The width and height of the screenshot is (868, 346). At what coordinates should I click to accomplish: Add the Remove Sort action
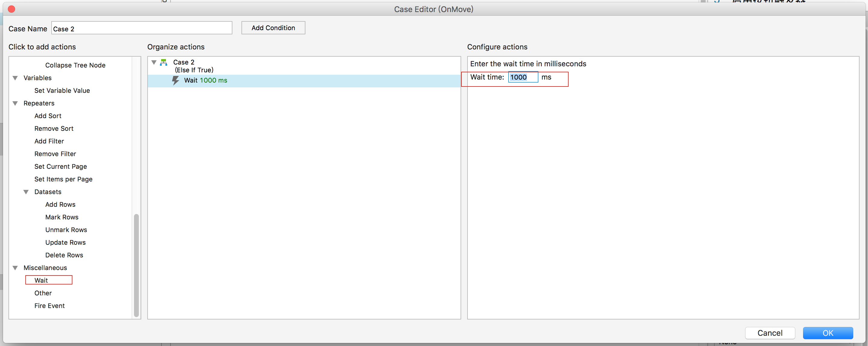click(54, 129)
